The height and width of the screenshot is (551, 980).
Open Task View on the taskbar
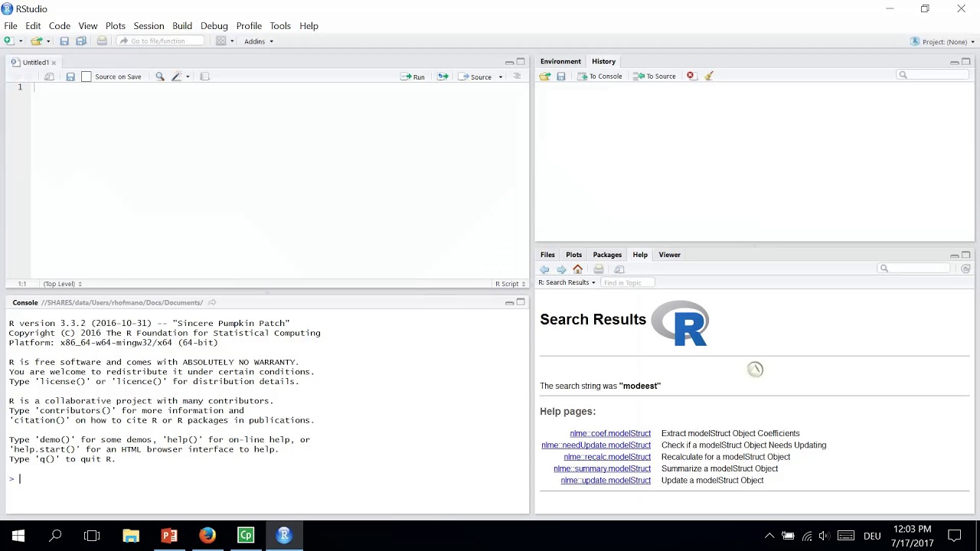(x=92, y=535)
